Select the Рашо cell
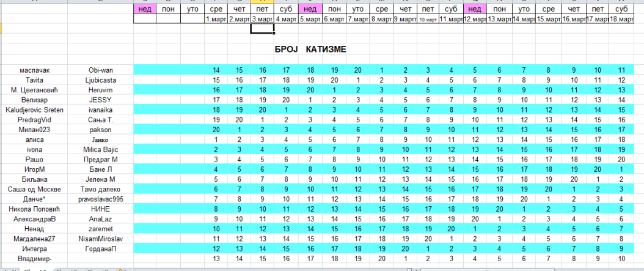The width and height of the screenshot is (644, 271). point(34,160)
